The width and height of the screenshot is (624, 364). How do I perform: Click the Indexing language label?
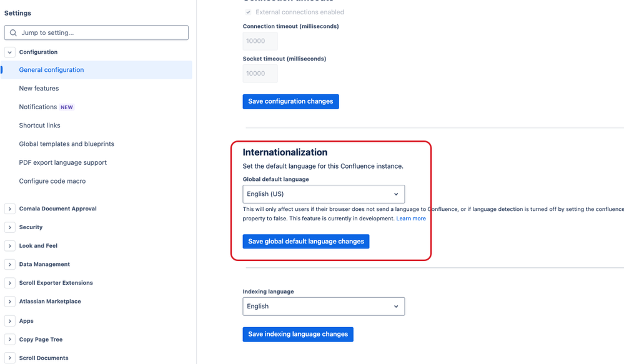click(x=268, y=292)
